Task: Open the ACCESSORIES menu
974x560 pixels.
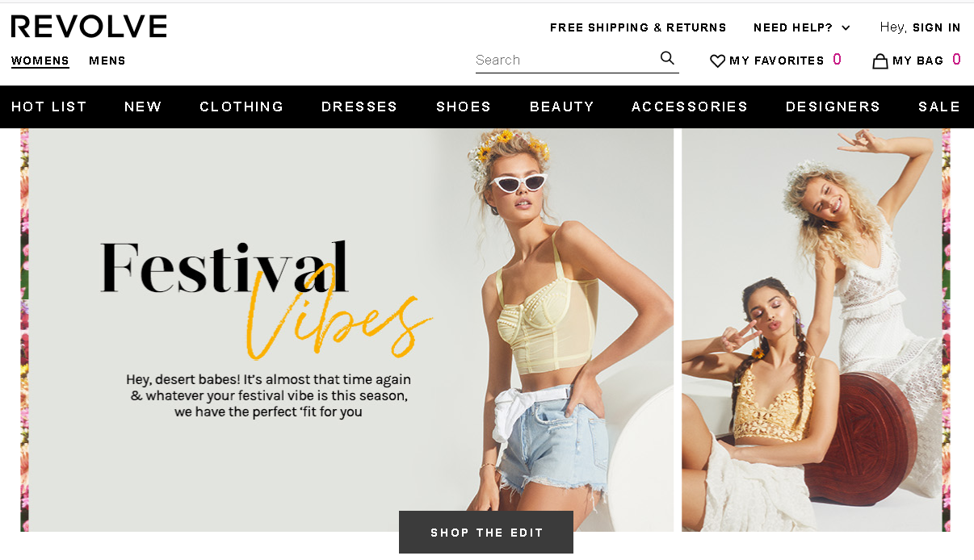Action: pos(690,107)
